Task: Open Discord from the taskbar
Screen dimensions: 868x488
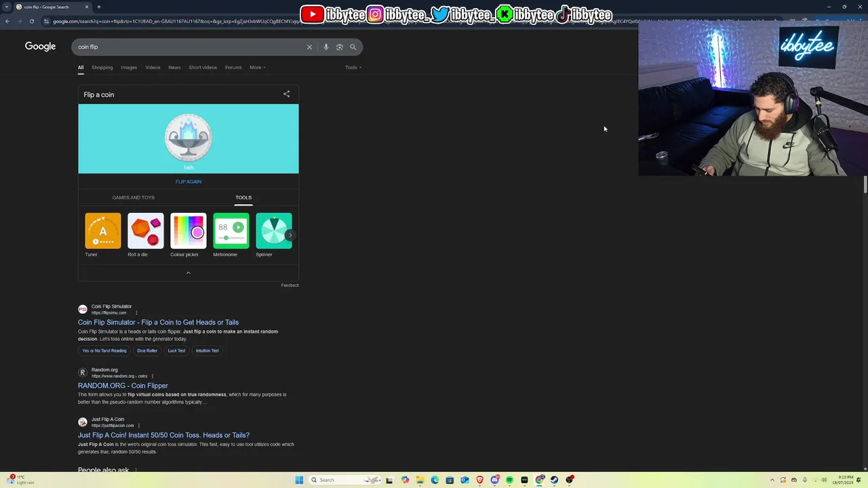Action: [x=494, y=480]
